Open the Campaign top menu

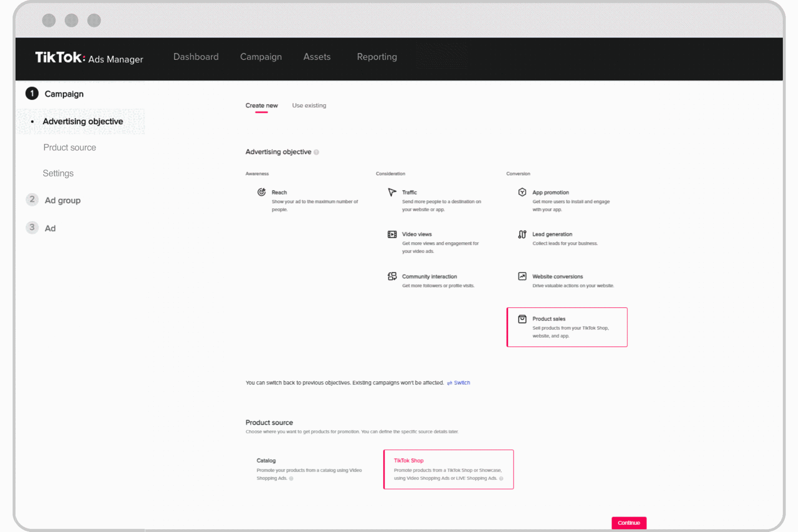click(261, 57)
